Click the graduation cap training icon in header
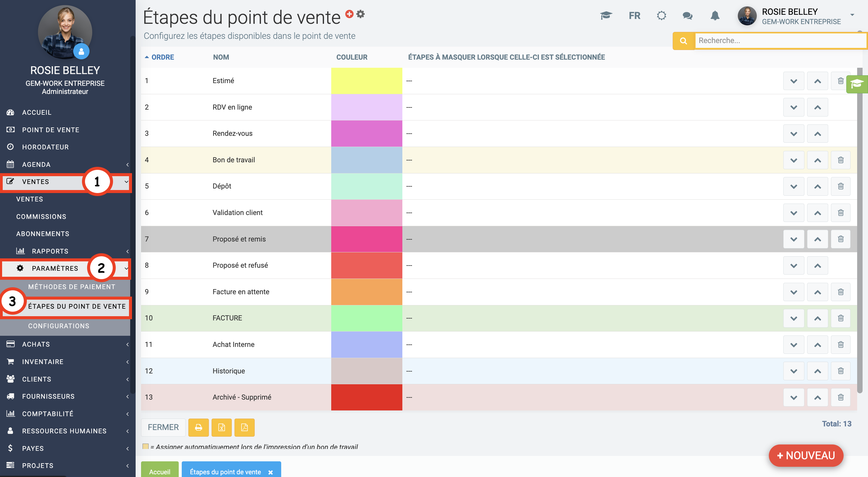The height and width of the screenshot is (477, 868). coord(606,15)
